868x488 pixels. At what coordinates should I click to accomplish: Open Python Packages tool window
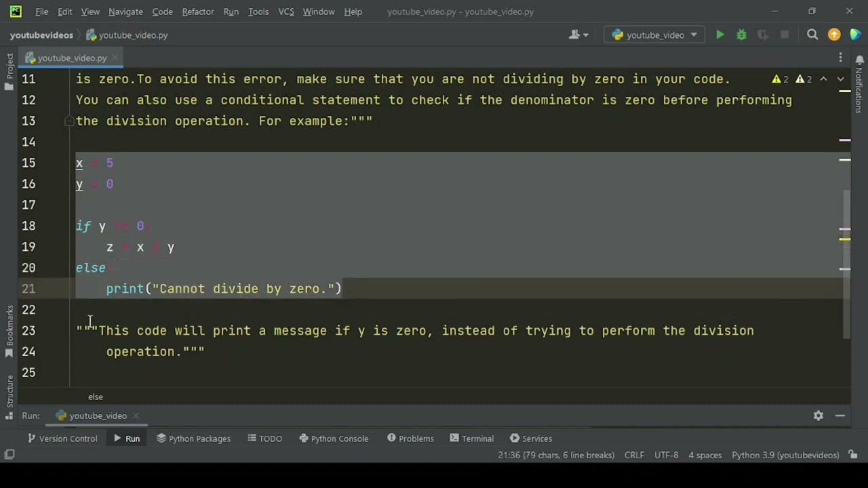194,439
